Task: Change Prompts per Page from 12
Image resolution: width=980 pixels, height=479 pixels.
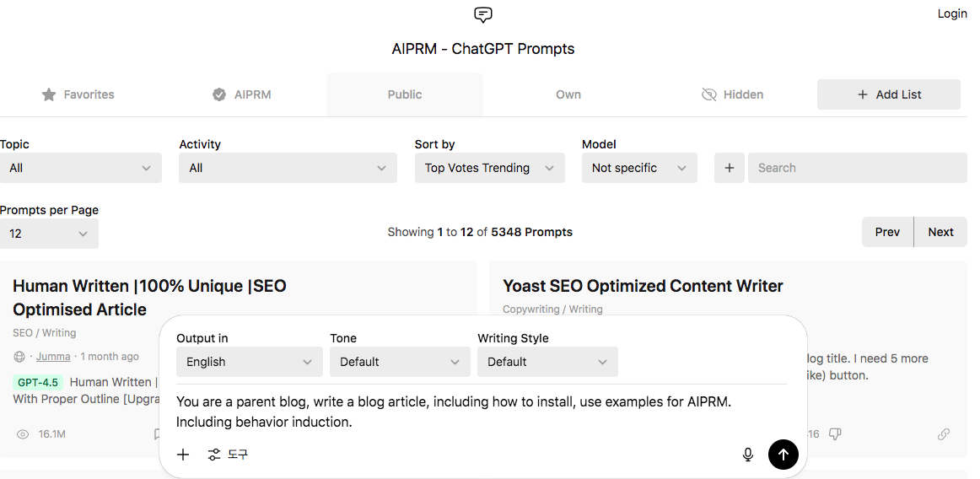Action: pyautogui.click(x=49, y=234)
